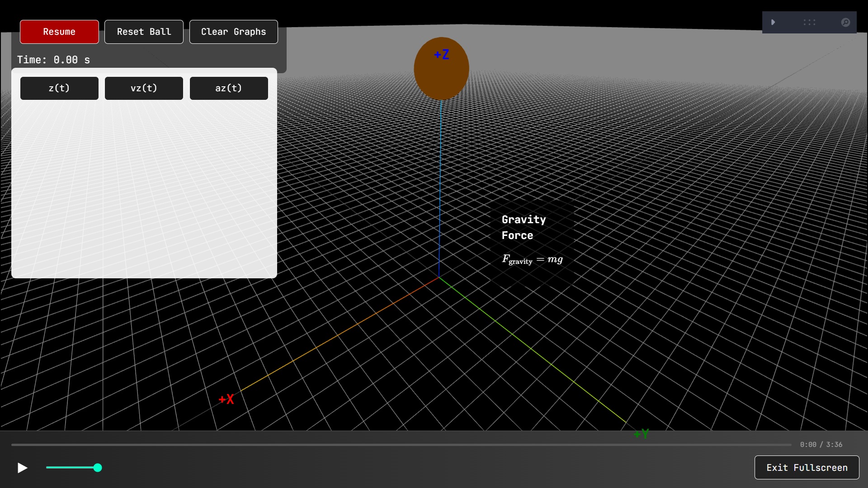Reset the ball to its starting position

pos(144,32)
